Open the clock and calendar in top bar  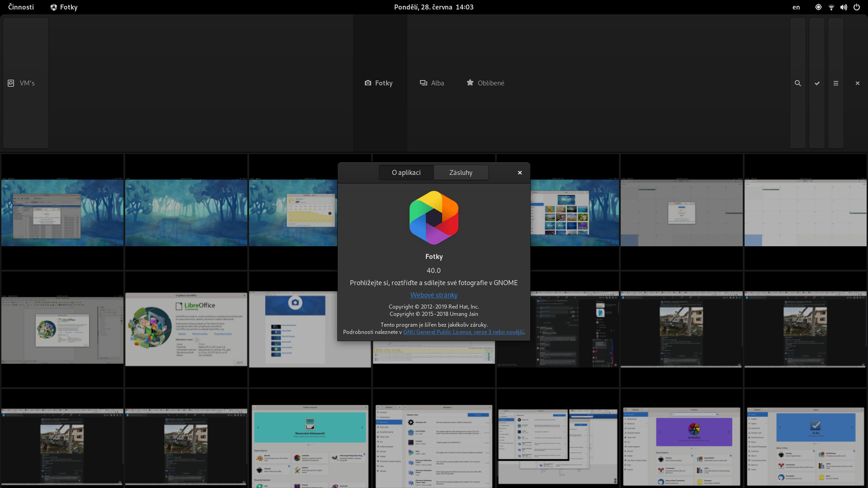[x=434, y=7]
